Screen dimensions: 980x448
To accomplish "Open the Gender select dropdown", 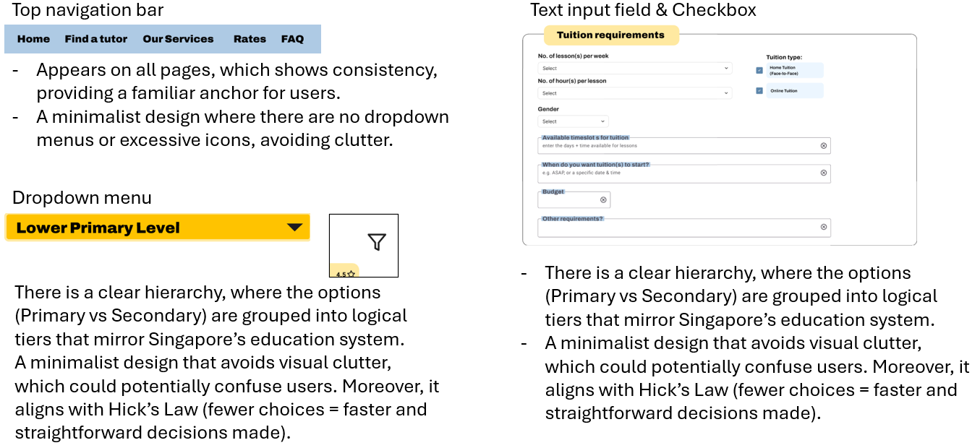I will (x=574, y=121).
